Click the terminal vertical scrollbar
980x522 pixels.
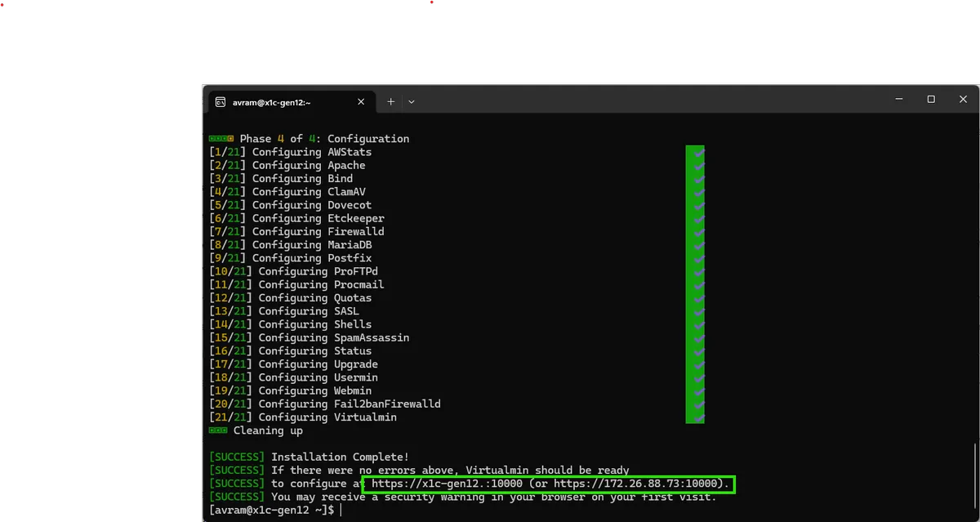pos(975,474)
